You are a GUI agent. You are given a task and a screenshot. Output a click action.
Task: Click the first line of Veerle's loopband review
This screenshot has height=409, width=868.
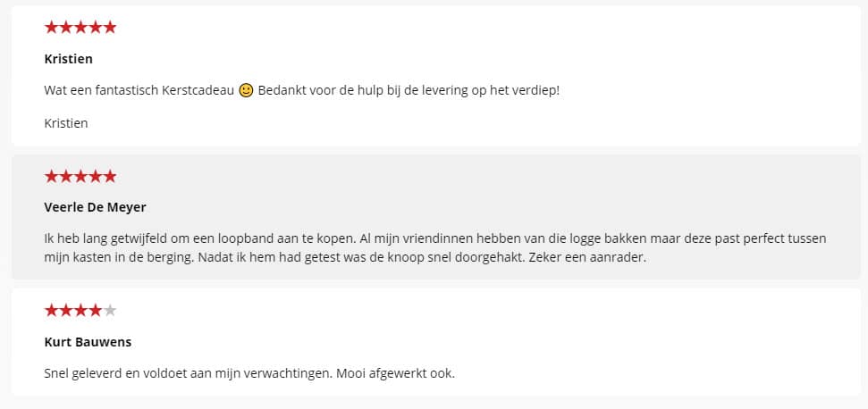coord(435,238)
